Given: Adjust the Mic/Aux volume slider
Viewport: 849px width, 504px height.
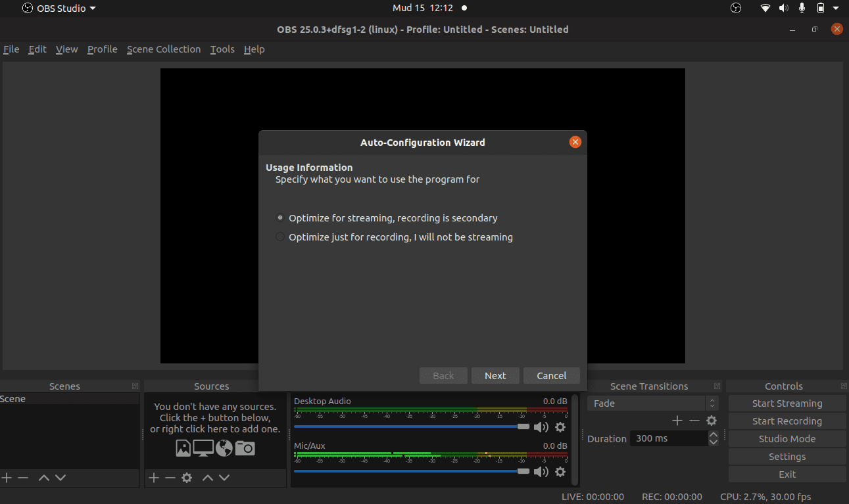Looking at the screenshot, I should coord(412,471).
